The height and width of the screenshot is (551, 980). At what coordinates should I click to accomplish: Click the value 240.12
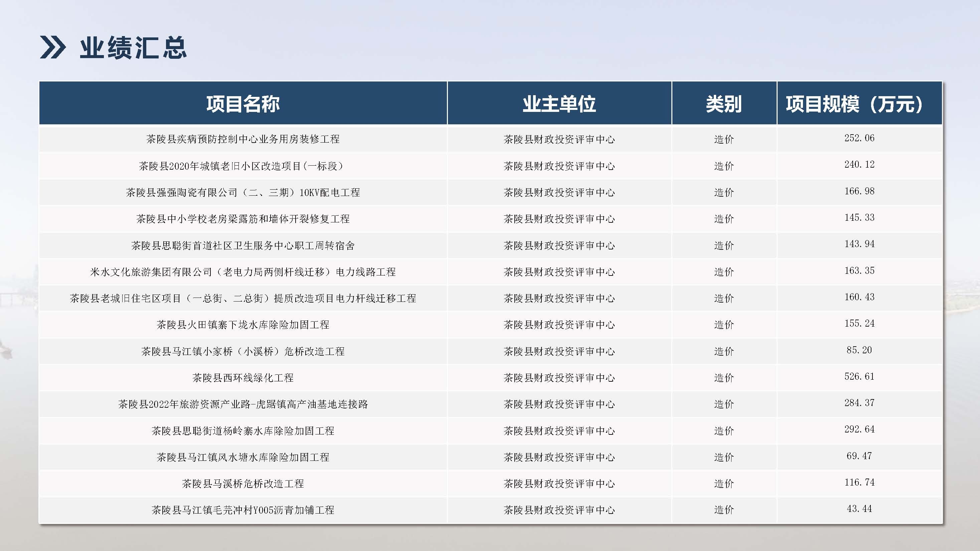(859, 165)
